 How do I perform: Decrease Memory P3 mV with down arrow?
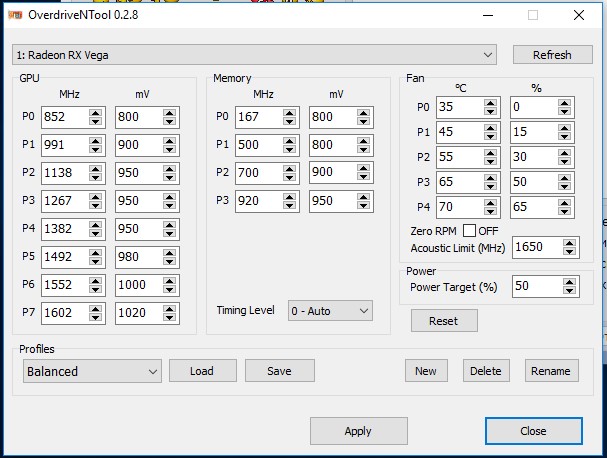coord(363,205)
